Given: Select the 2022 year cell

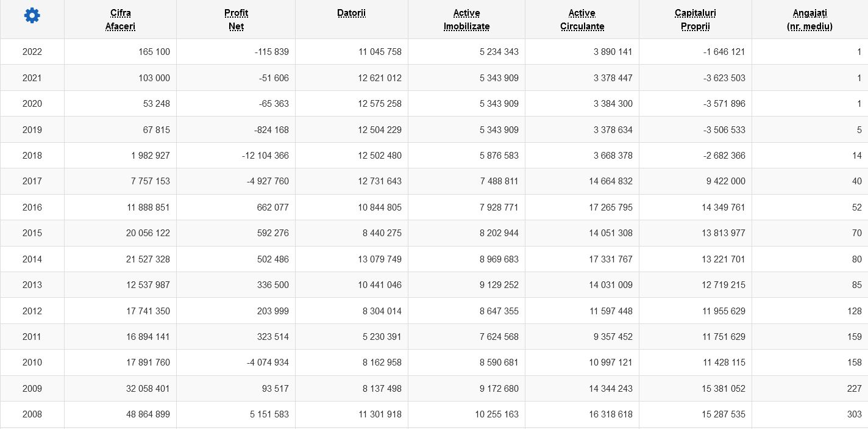Looking at the screenshot, I should tap(32, 52).
